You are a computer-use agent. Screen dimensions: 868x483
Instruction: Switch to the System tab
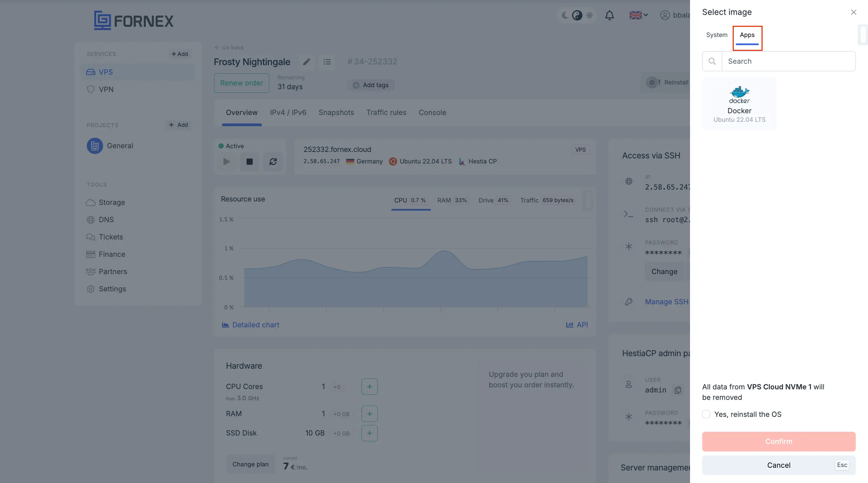pyautogui.click(x=716, y=35)
